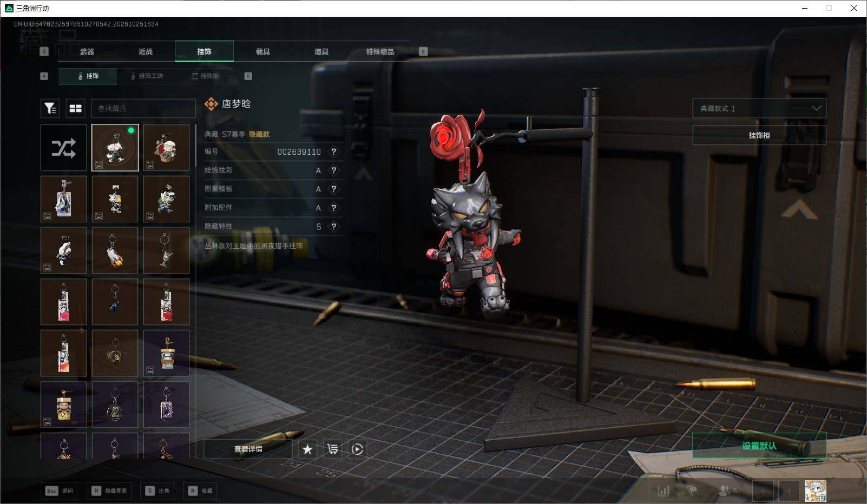Viewport: 867px width, 504px height.
Task: Click the player avatar portrait
Action: (x=815, y=491)
